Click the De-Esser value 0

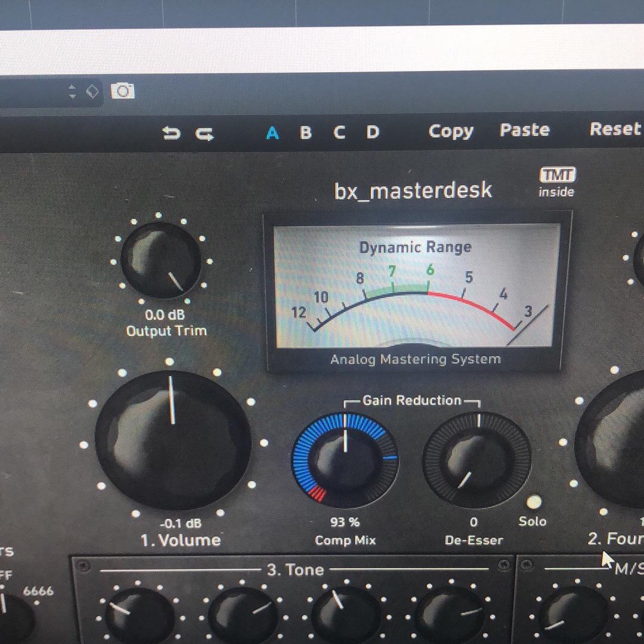[473, 522]
